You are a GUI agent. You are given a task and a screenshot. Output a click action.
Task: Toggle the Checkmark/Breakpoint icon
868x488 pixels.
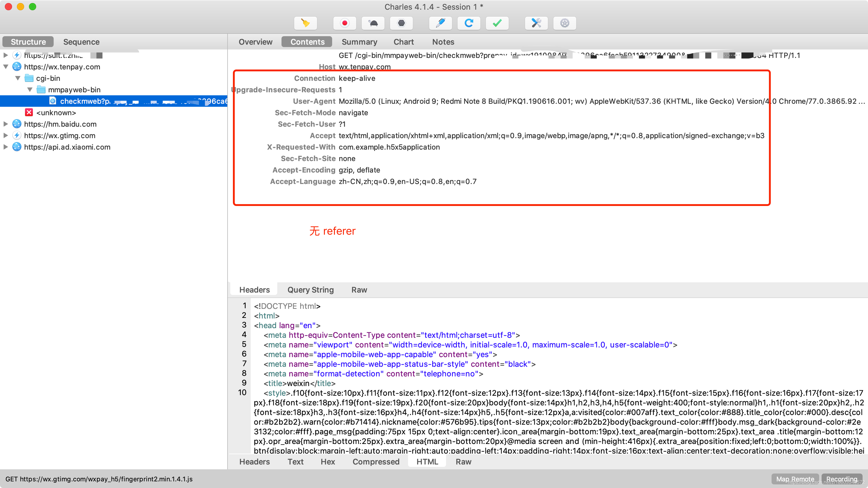point(497,23)
